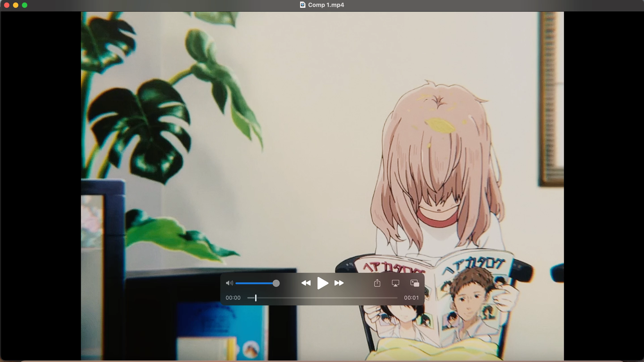Click the Comp 1.mp4 window title
This screenshot has width=644, height=362.
click(x=326, y=5)
